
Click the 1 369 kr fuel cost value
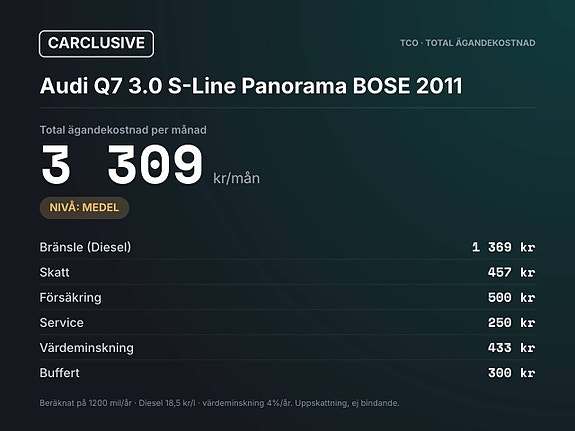pyautogui.click(x=503, y=247)
